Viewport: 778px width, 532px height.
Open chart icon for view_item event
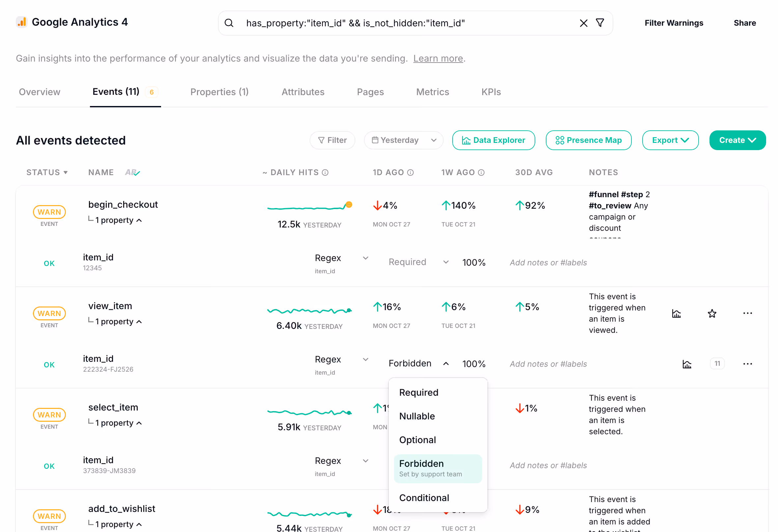[x=676, y=313]
